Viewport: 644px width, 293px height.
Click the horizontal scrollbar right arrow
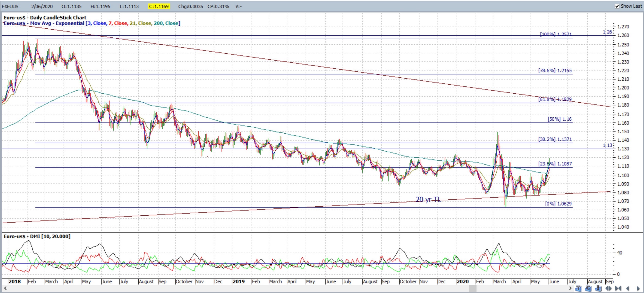click(570, 288)
